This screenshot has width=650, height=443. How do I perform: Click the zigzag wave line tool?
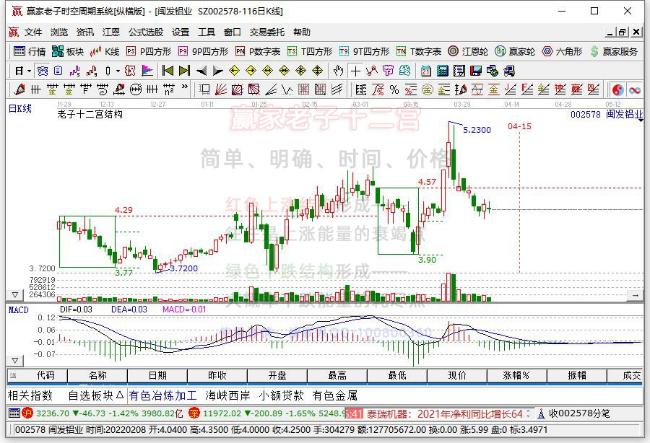point(287,89)
